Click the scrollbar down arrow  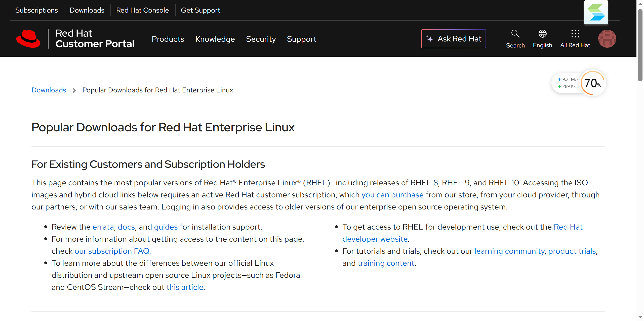pos(640,317)
